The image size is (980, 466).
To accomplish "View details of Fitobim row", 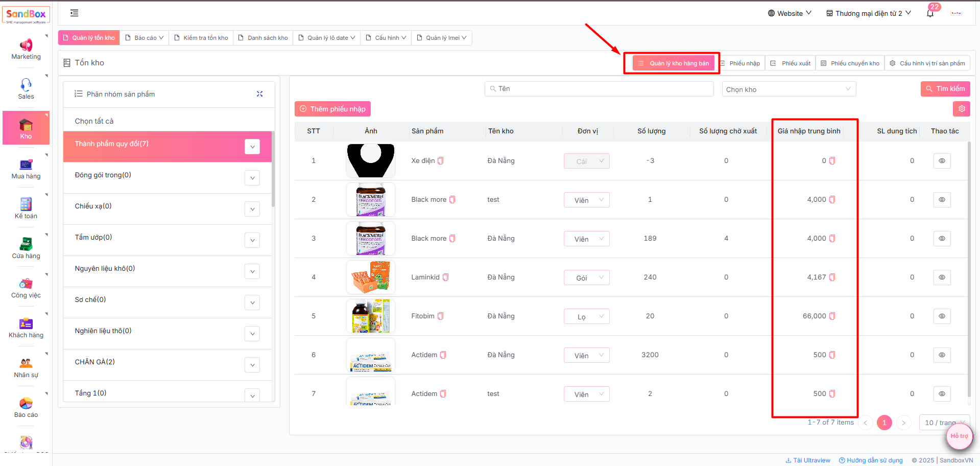I will 942,316.
